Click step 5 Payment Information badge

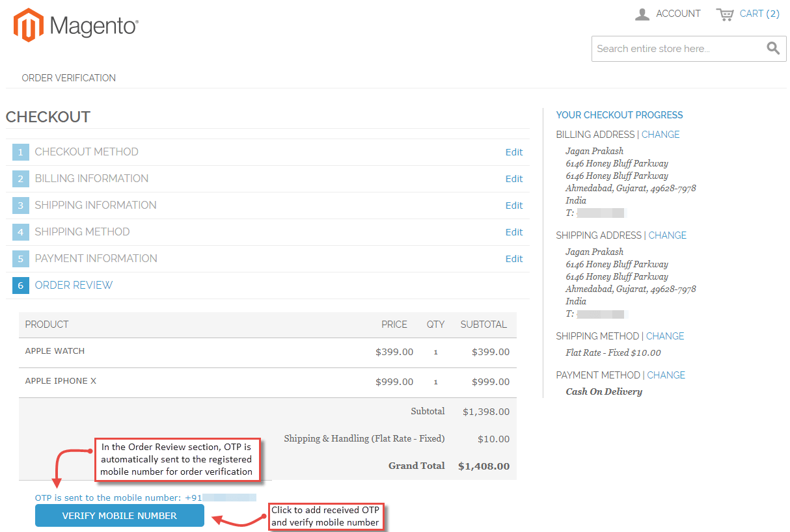tap(20, 258)
